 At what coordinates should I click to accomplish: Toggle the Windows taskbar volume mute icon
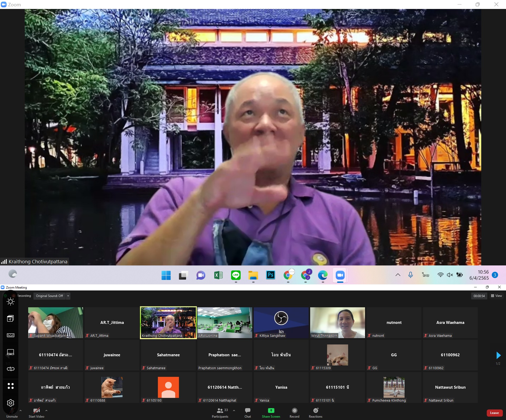(450, 275)
